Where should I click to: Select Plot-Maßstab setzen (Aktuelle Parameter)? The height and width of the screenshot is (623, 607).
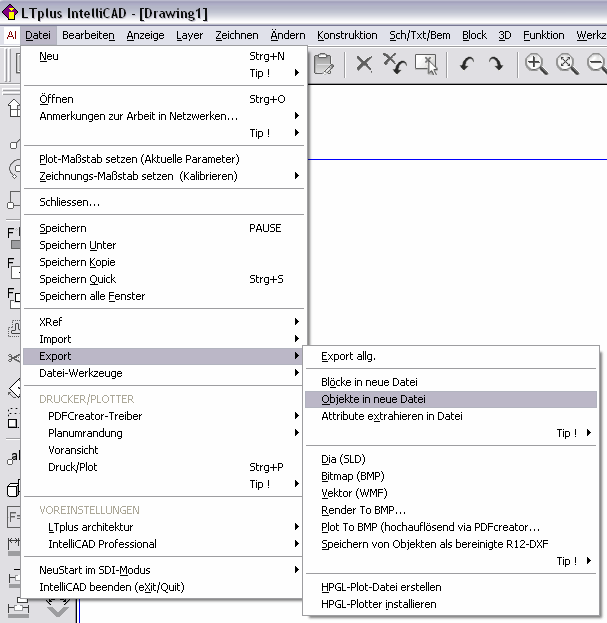click(x=164, y=159)
